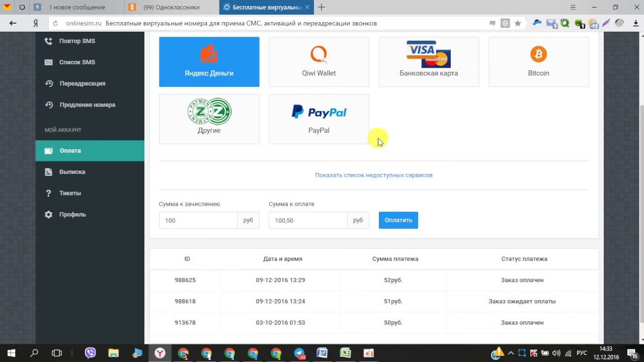Open Telegram from the taskbar
644x362 pixels.
pos(299,353)
